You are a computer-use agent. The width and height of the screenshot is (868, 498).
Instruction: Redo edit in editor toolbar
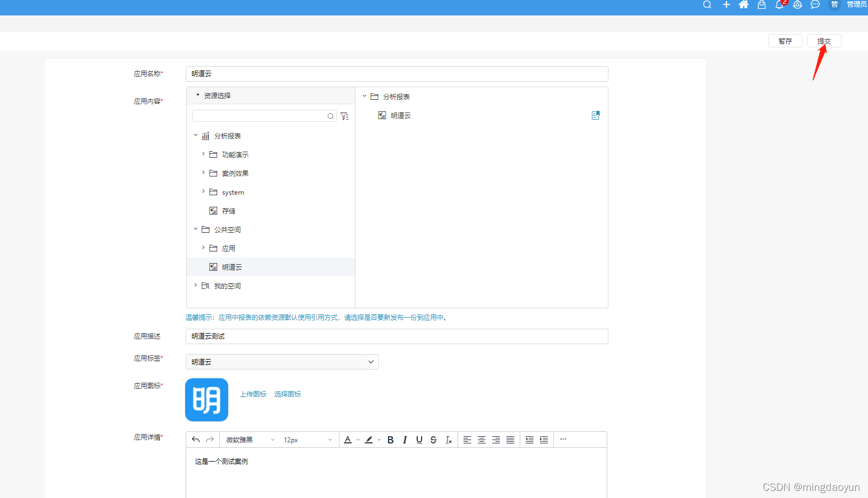pyautogui.click(x=210, y=440)
